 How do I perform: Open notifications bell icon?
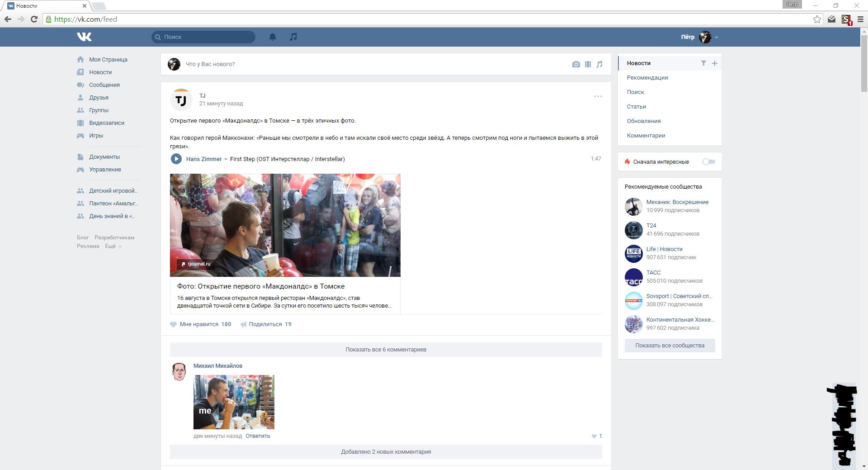coord(273,37)
